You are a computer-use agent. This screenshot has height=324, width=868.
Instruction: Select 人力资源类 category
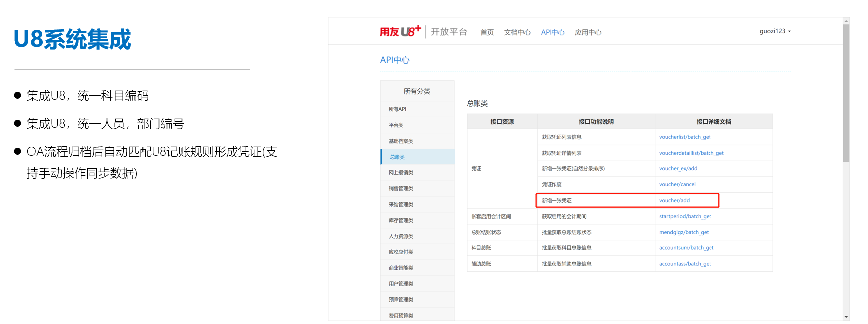[417, 236]
